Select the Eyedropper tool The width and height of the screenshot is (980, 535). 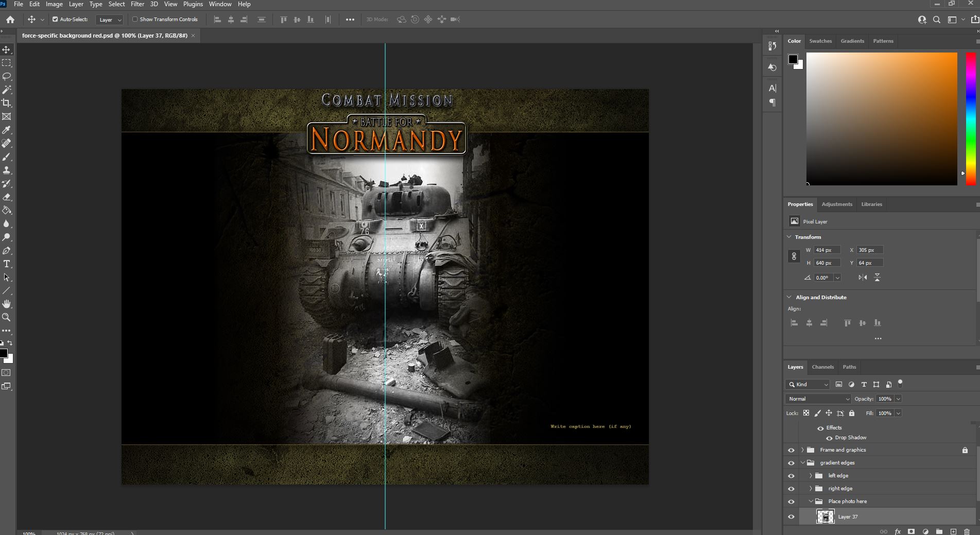[x=7, y=130]
